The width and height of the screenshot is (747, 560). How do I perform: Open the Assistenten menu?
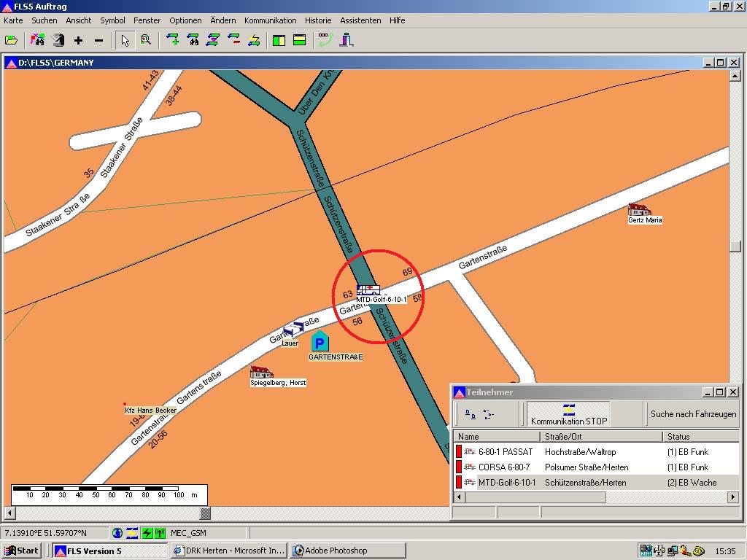pyautogui.click(x=360, y=20)
